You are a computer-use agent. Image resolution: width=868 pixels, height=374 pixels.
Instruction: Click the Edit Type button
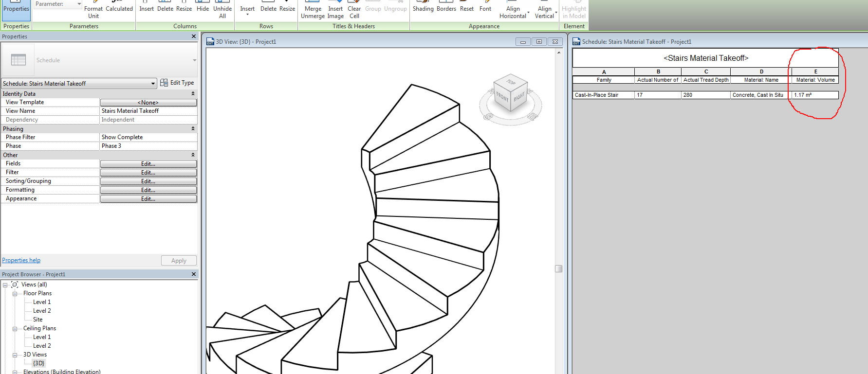tap(177, 83)
